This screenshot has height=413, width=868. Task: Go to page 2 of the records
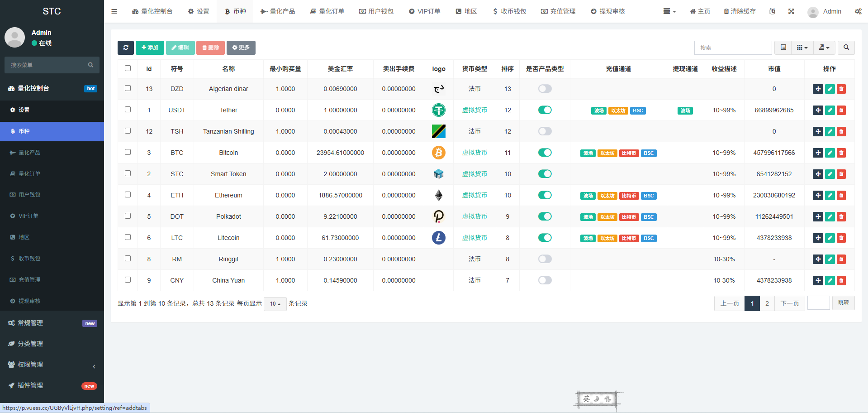coord(767,303)
